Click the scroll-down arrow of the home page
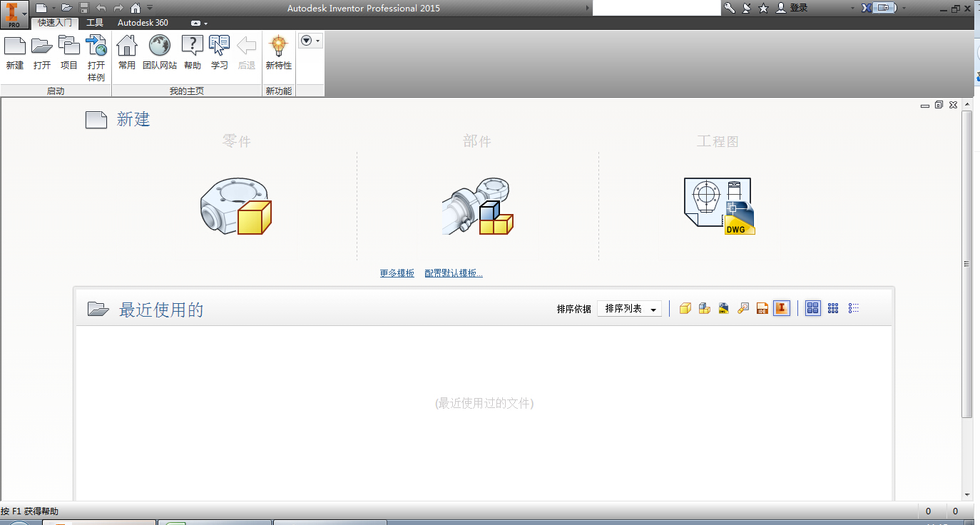The height and width of the screenshot is (525, 980). tap(967, 494)
